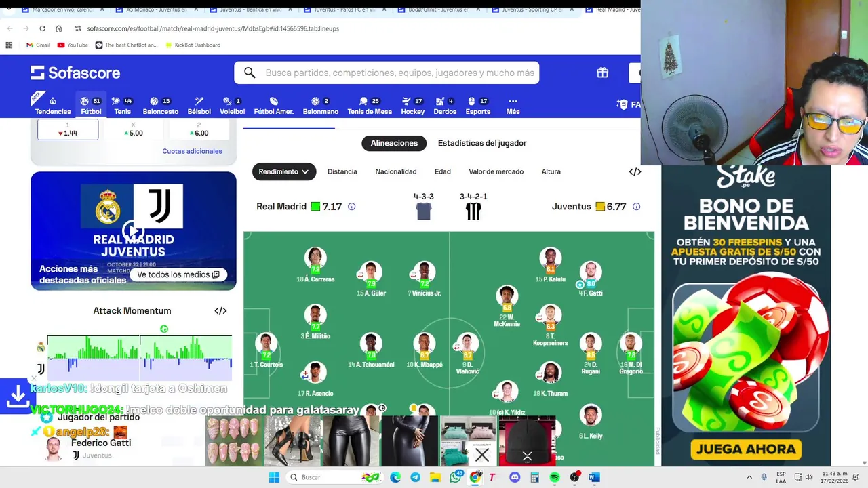Open the Tenis de Mesa section
This screenshot has width=868, height=488.
pos(370,105)
